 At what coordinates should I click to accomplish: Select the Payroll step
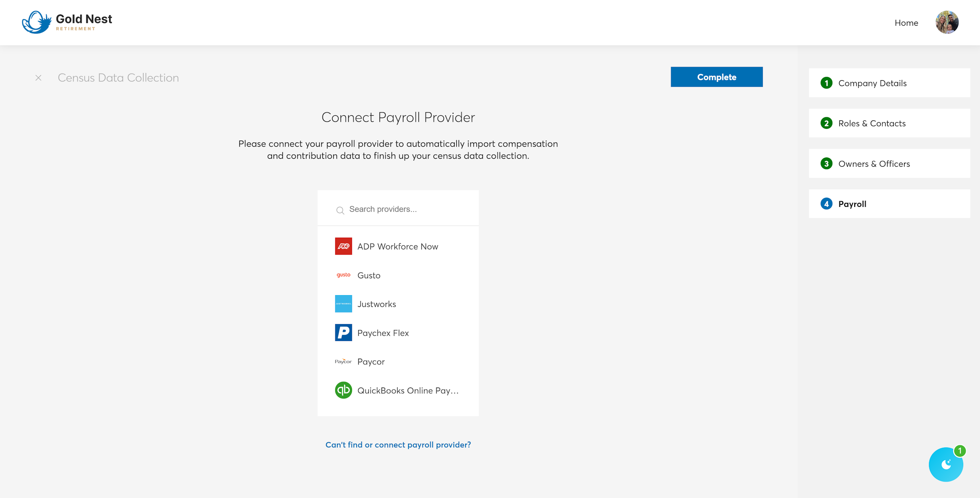[889, 204]
